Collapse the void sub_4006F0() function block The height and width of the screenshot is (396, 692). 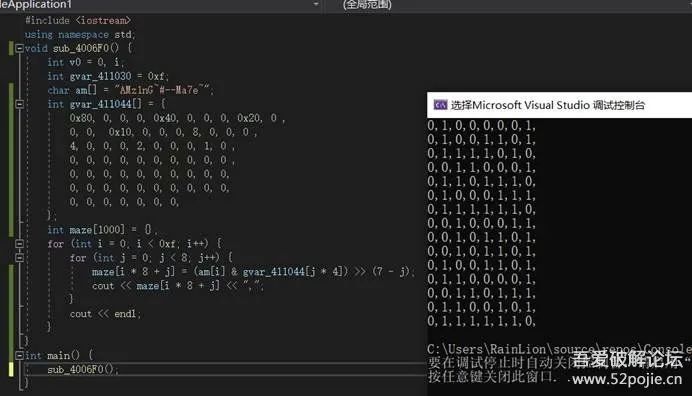click(x=19, y=48)
